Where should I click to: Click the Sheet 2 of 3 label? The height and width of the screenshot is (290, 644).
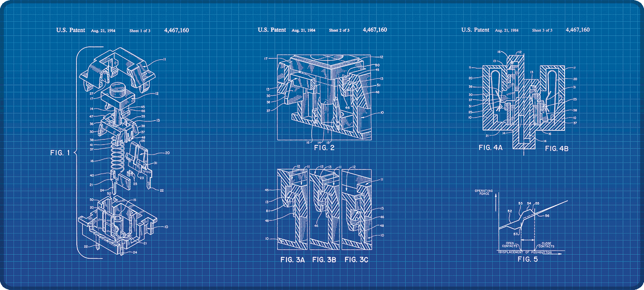(x=339, y=30)
